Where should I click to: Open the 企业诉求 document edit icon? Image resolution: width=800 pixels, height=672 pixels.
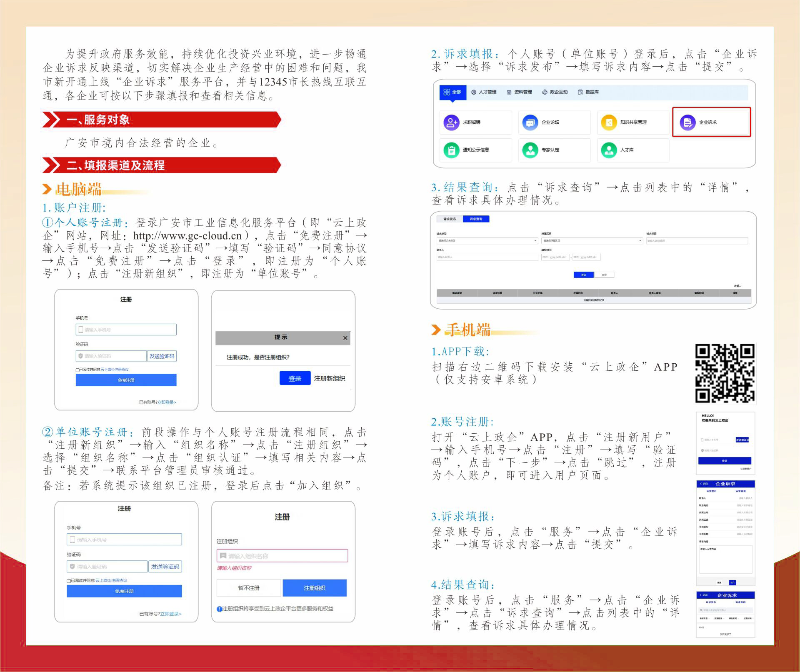(x=687, y=122)
